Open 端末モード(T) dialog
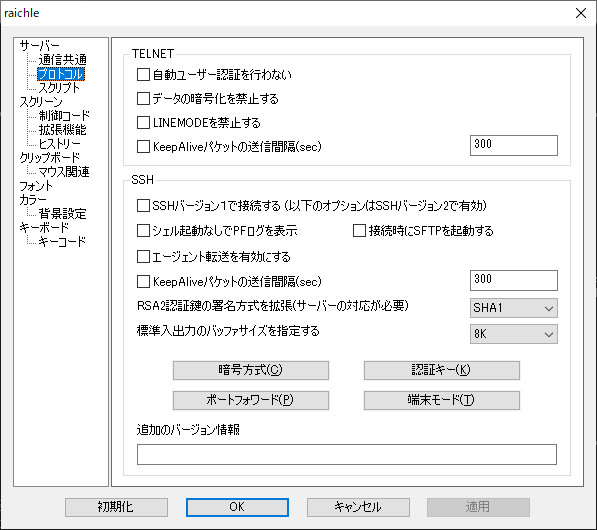Screen dimensions: 597x530 click(x=442, y=400)
